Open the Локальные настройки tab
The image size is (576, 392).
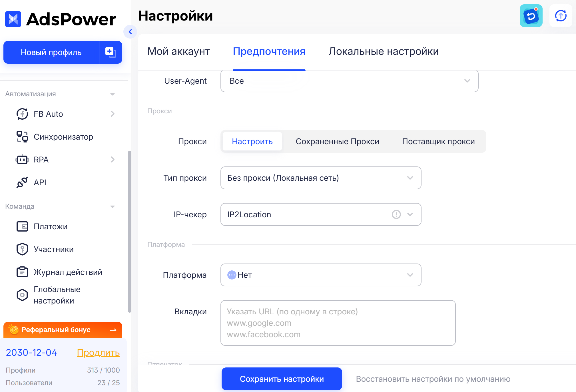tap(384, 52)
